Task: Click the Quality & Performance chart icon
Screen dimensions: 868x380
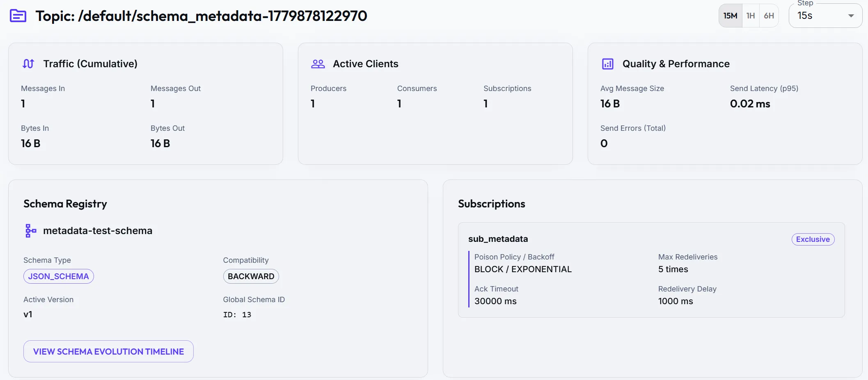Action: coord(608,64)
